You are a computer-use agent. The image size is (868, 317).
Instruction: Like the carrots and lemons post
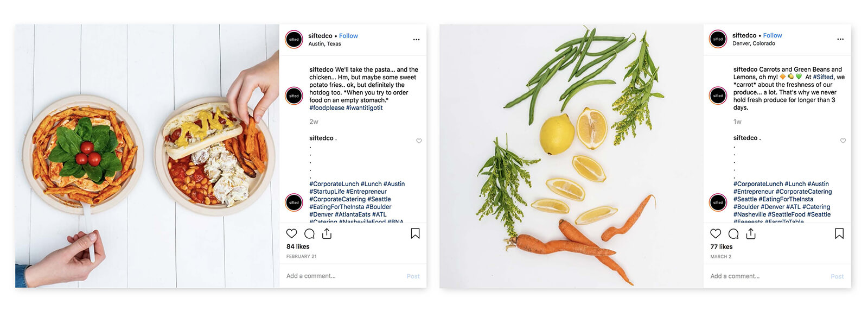tap(716, 233)
